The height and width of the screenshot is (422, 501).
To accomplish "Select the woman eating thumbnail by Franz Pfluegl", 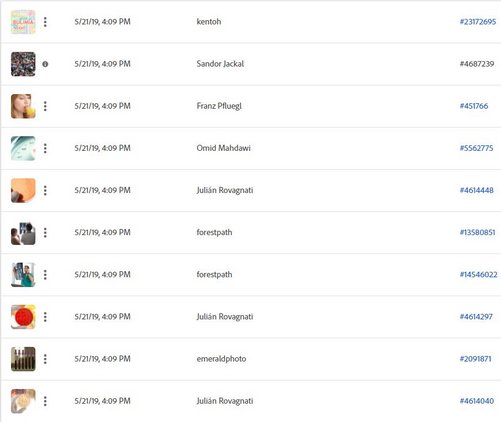I will 23,106.
